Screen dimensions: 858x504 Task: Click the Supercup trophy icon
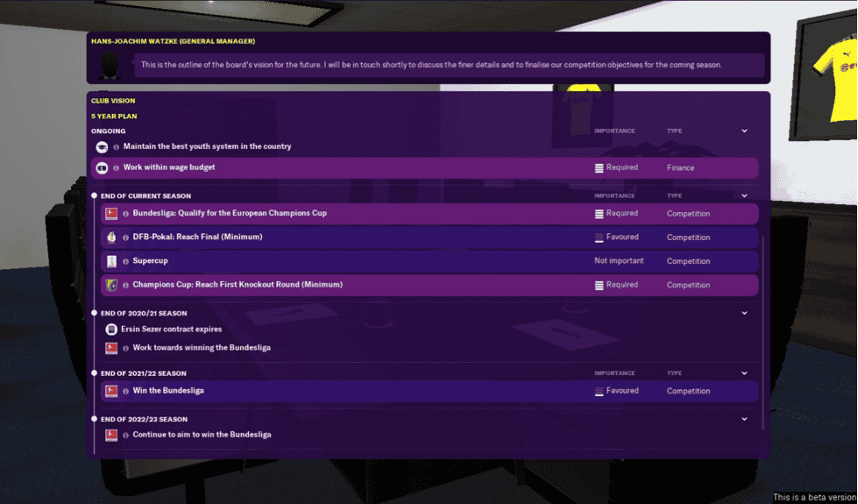[111, 261]
